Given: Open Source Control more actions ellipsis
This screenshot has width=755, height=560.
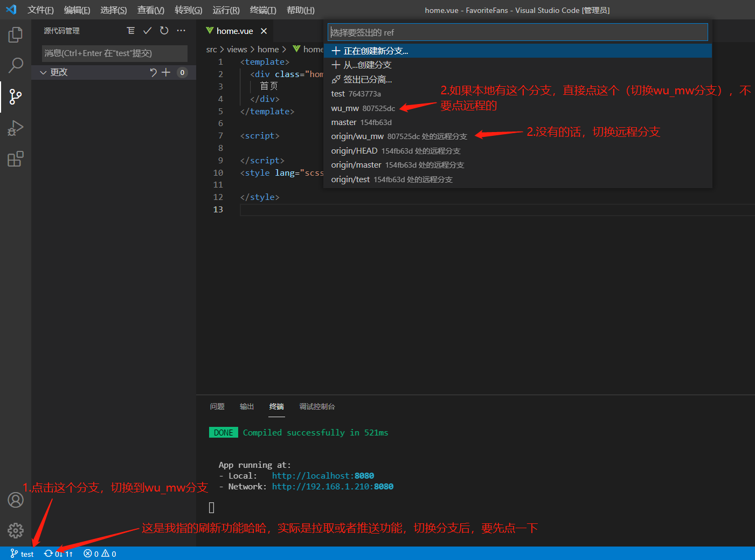Looking at the screenshot, I should 181,31.
